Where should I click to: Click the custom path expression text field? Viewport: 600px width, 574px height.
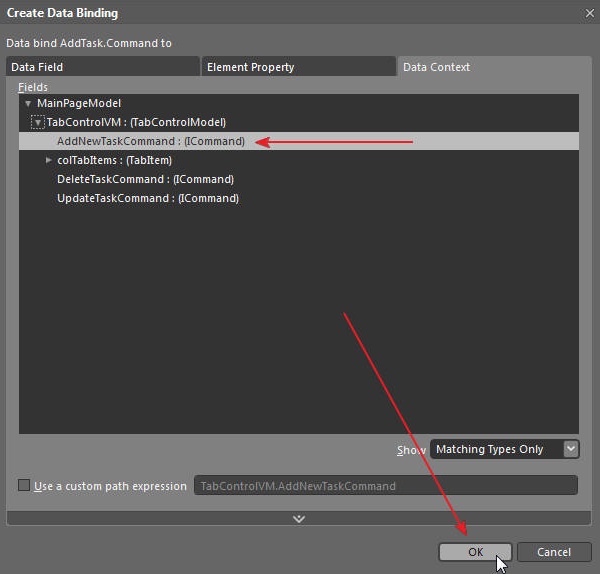click(386, 485)
